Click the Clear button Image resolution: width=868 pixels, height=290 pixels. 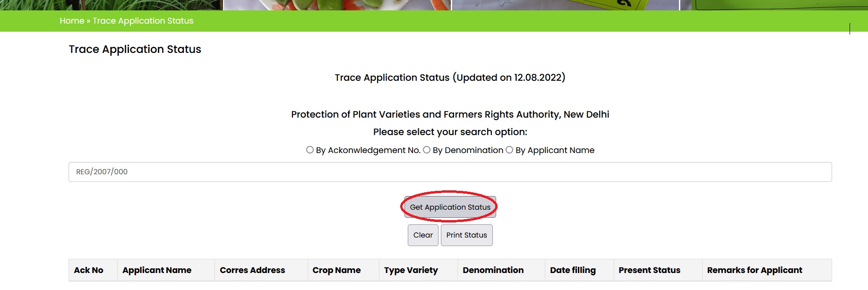423,235
